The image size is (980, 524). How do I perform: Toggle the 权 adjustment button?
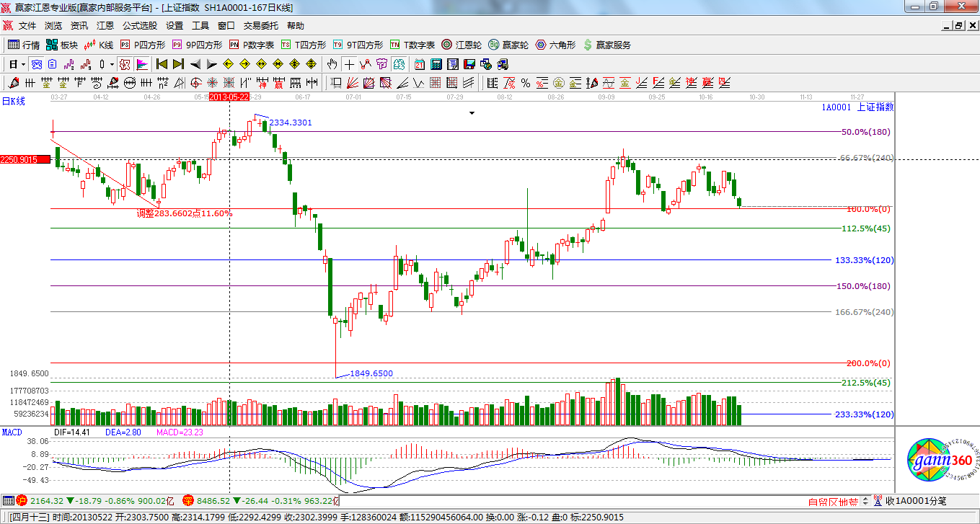125,64
